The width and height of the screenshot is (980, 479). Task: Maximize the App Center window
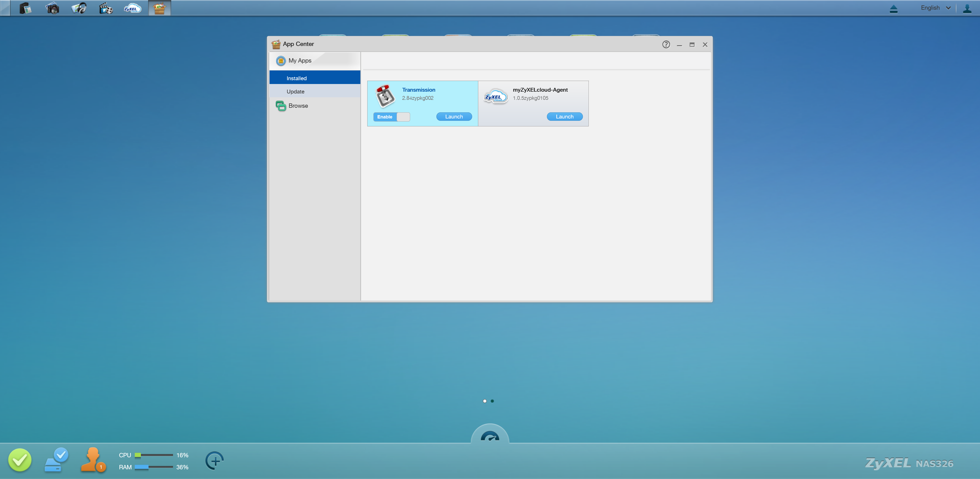click(x=692, y=44)
